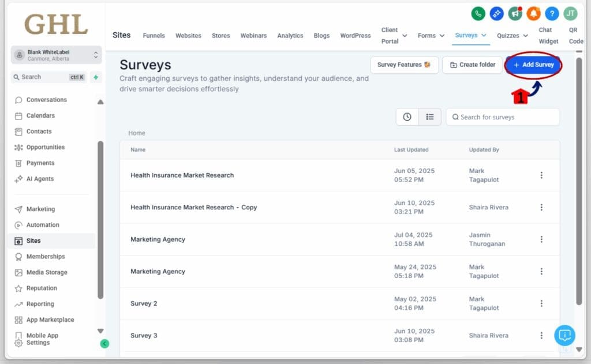Open the Survey 3 entry
This screenshot has height=364, width=591.
coord(144,335)
